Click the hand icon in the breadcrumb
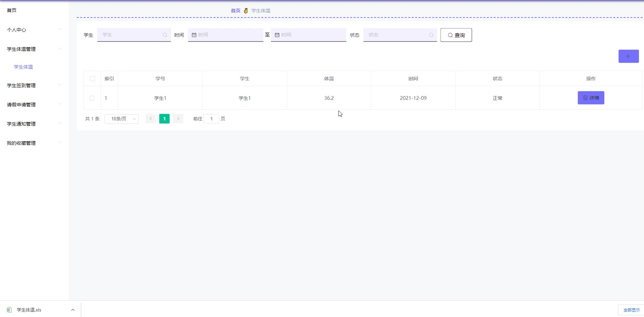Screen dimensions: 644x317 pyautogui.click(x=246, y=11)
